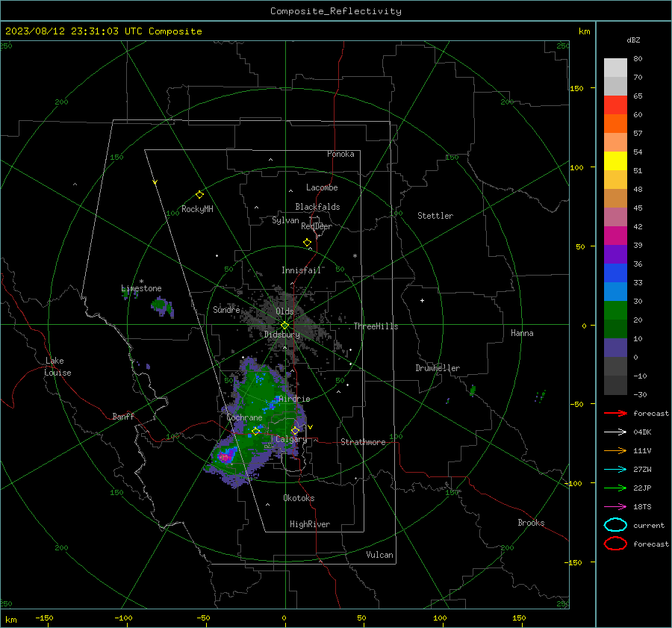Select the white 04DK arrow legend icon
672x628 pixels.
pyautogui.click(x=615, y=432)
